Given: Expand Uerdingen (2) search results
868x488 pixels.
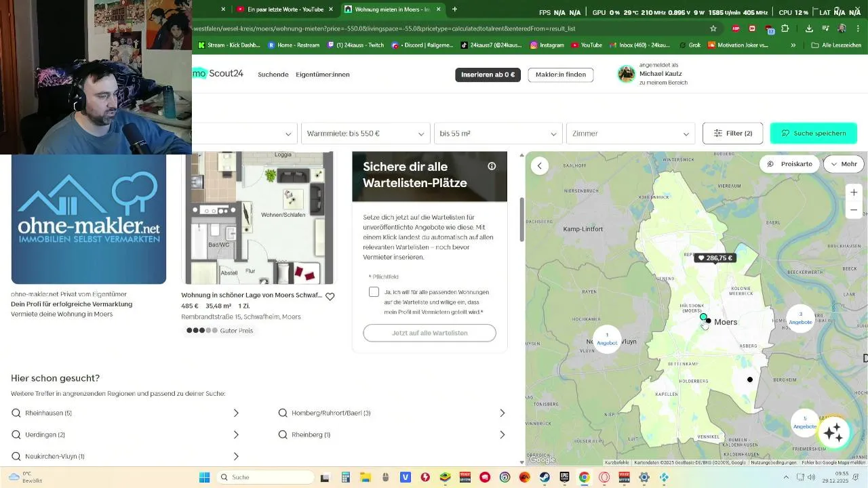Looking at the screenshot, I should 125,434.
